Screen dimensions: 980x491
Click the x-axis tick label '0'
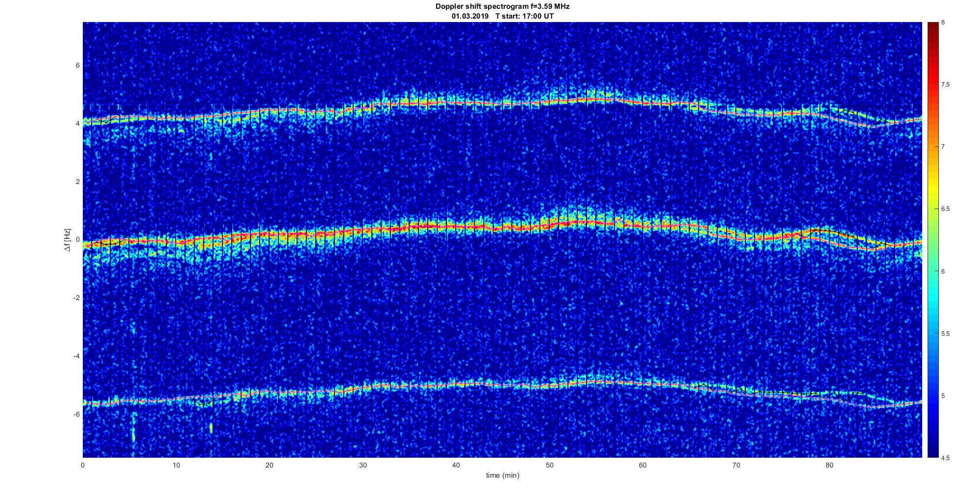click(x=83, y=465)
